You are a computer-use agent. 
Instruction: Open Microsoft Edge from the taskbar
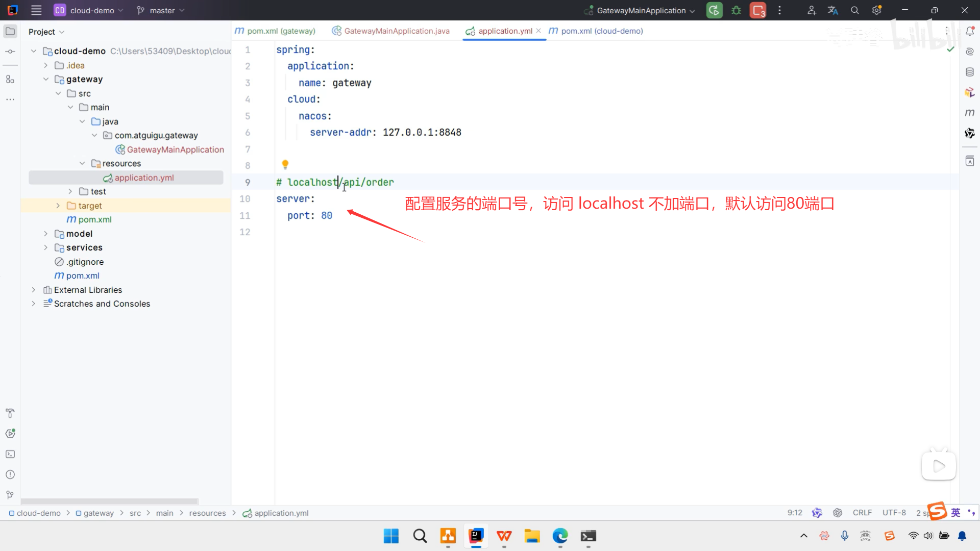coord(560,536)
